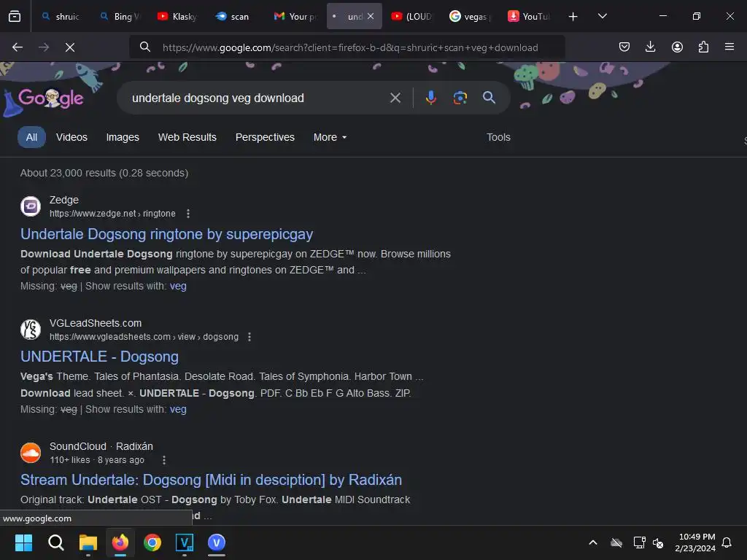
Task: Open options for Zedge result
Action: point(188,214)
